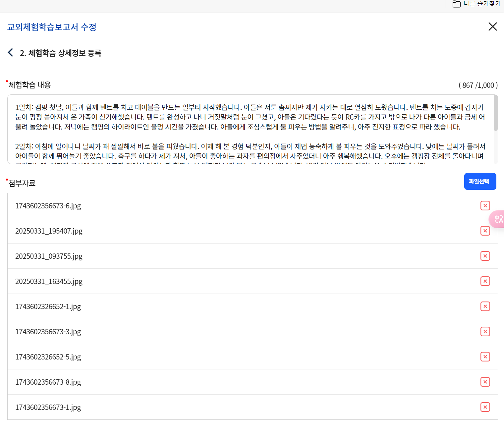
Task: Delete the 1743602356673-8.jpg attachment
Action: 485,382
